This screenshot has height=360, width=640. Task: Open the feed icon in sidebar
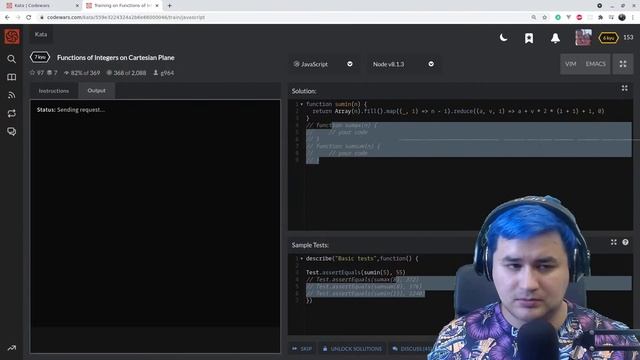point(11,95)
